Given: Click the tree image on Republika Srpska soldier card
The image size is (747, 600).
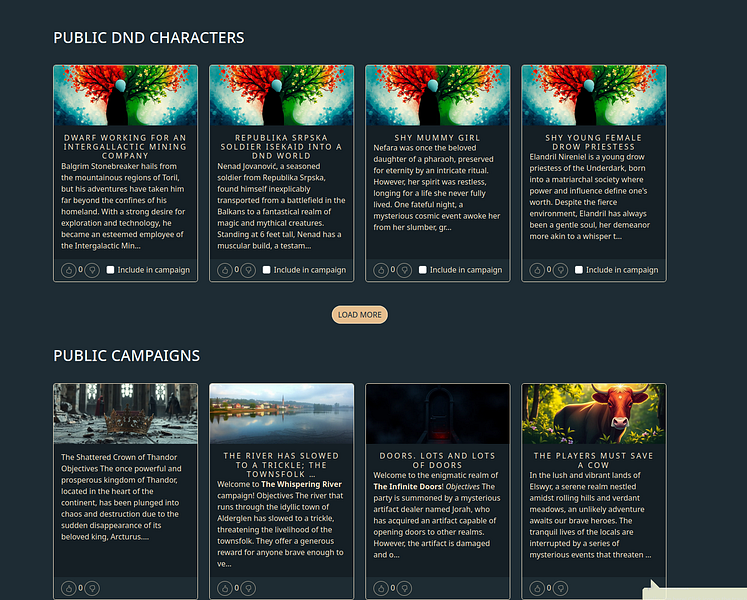Looking at the screenshot, I should click(282, 95).
